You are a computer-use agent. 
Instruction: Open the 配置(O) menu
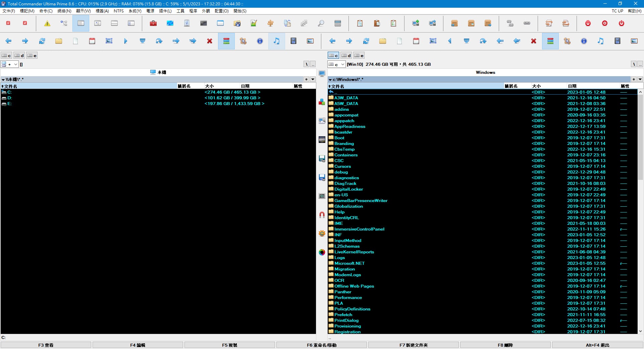pos(222,11)
